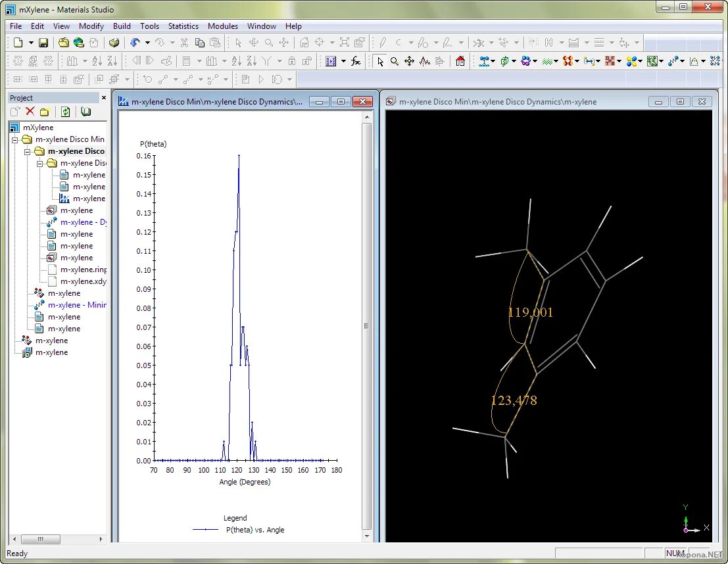Click the Project panel horizontal scrollbar thumb
The height and width of the screenshot is (564, 728).
point(41,539)
